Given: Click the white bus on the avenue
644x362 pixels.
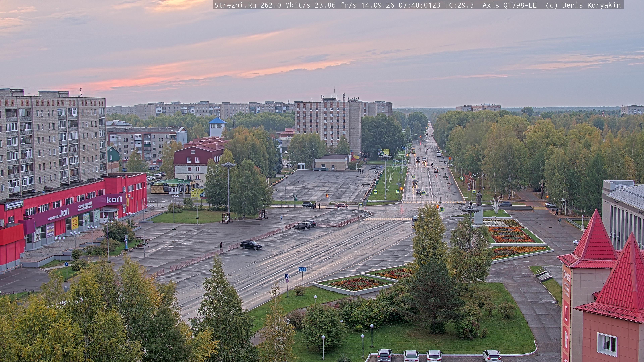Looking at the screenshot, I should [439, 153].
